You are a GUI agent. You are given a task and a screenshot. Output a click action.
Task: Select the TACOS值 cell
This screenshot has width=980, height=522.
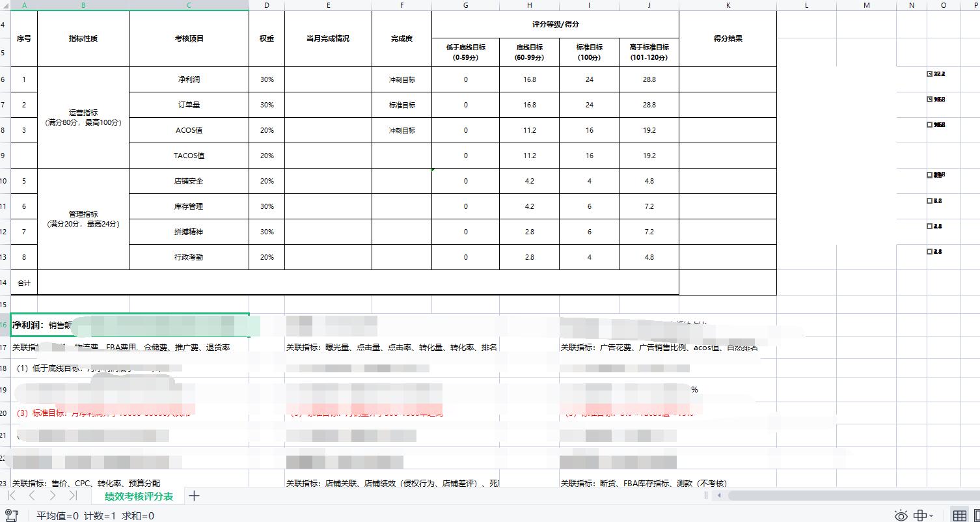coord(189,156)
